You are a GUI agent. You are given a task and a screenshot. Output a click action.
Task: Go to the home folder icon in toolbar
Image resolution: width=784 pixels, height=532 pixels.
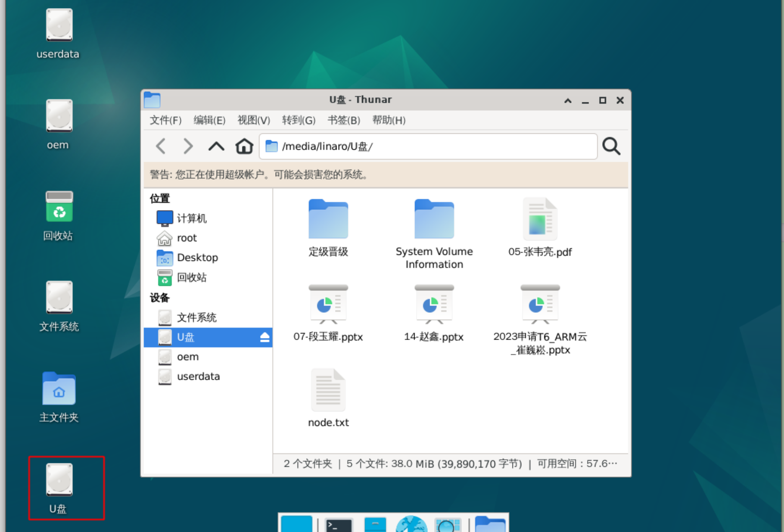[244, 146]
